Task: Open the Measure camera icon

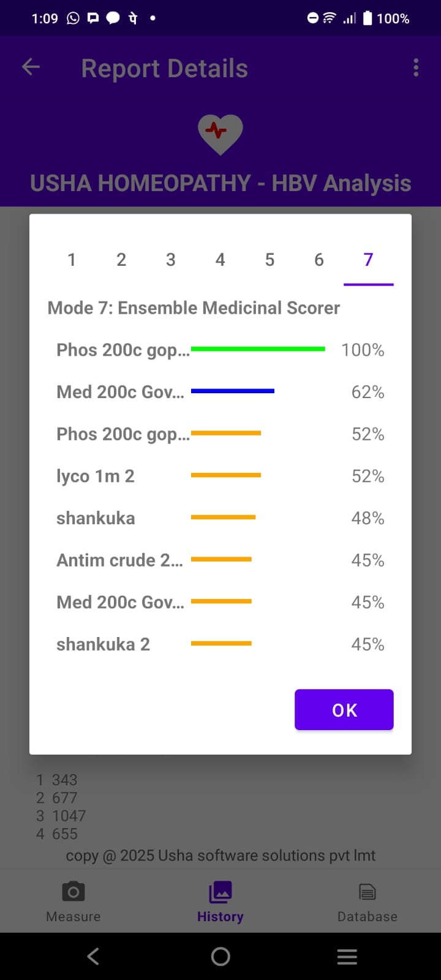Action: [73, 892]
